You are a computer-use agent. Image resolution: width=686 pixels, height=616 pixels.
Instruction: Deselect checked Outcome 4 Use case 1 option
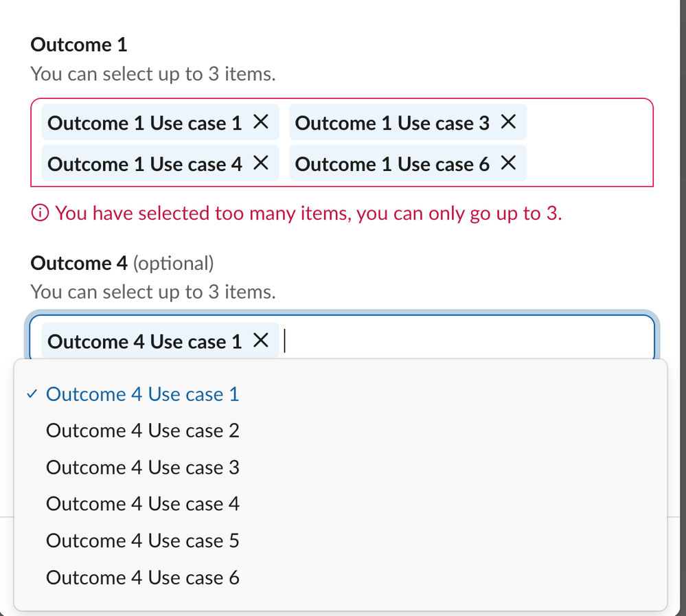click(x=142, y=394)
